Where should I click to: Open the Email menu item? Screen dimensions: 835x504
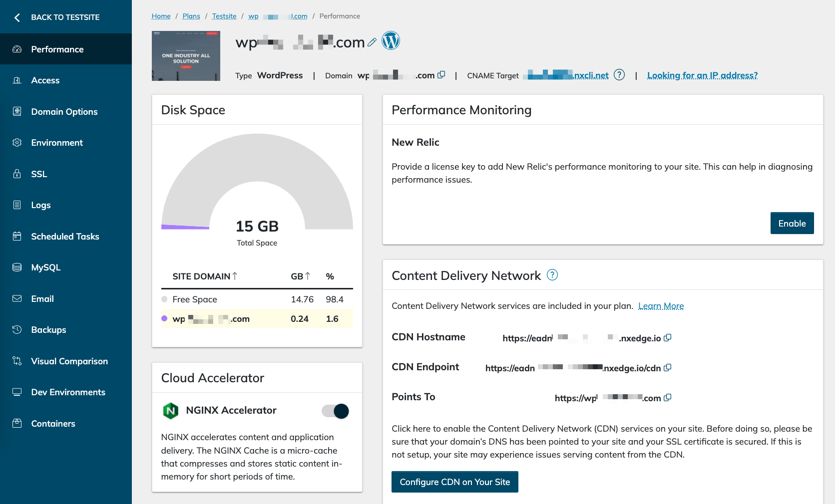pyautogui.click(x=66, y=298)
